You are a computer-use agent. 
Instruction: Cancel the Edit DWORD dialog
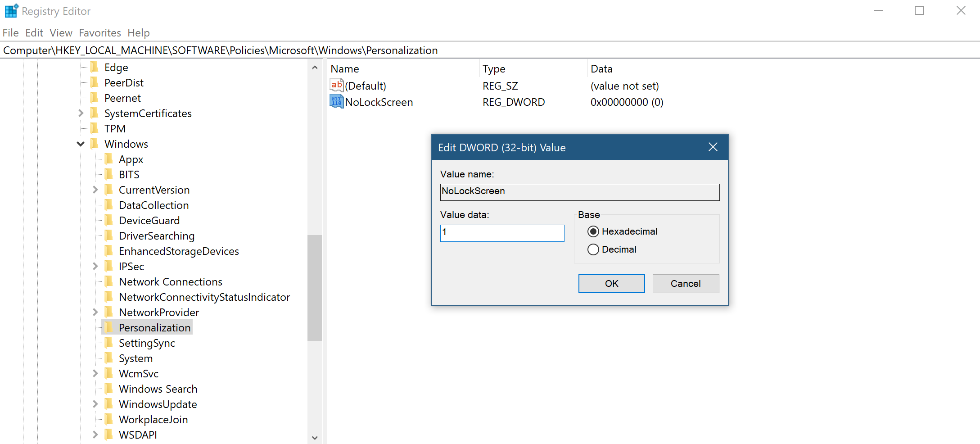point(686,284)
